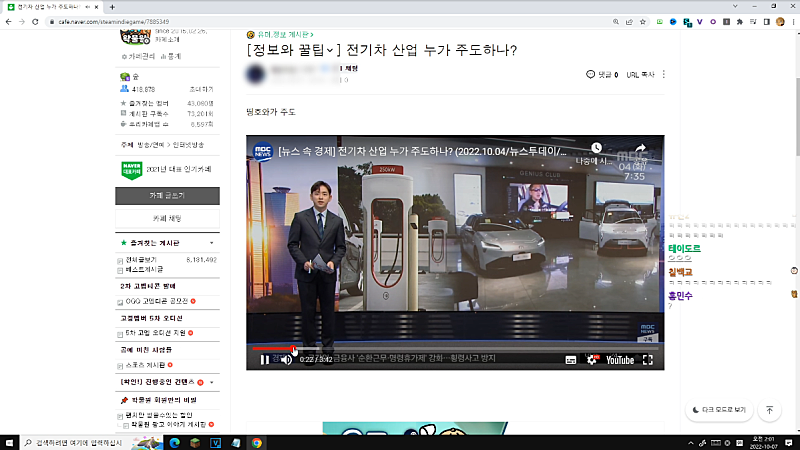Open a new browser tab with plus
This screenshot has width=800, height=450.
pos(112,7)
